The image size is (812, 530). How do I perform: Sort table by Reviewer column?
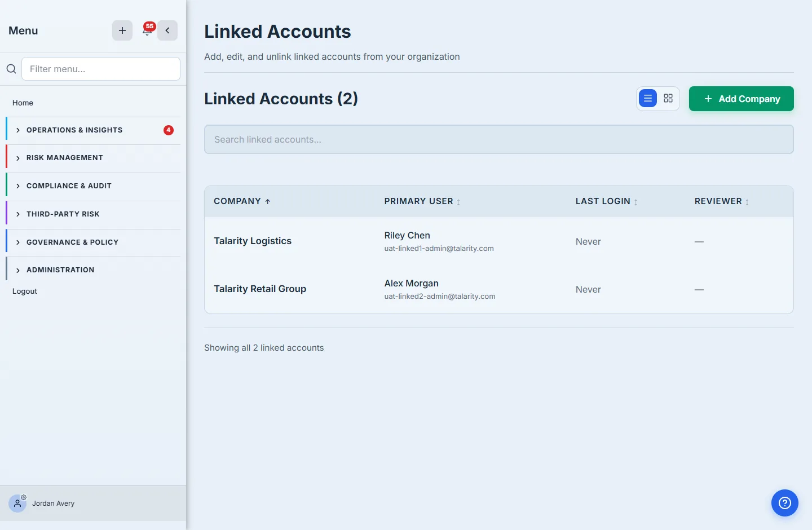(x=722, y=201)
